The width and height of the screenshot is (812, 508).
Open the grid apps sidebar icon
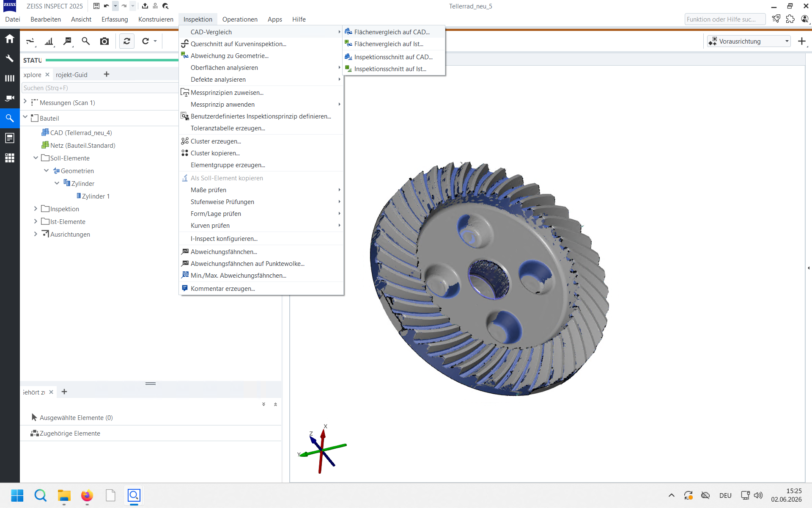[x=10, y=158]
